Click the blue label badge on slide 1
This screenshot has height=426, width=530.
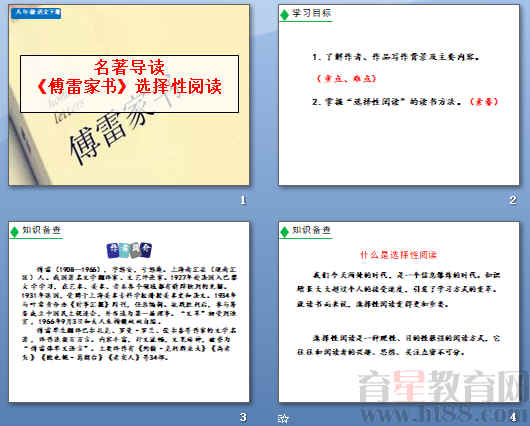coord(36,13)
